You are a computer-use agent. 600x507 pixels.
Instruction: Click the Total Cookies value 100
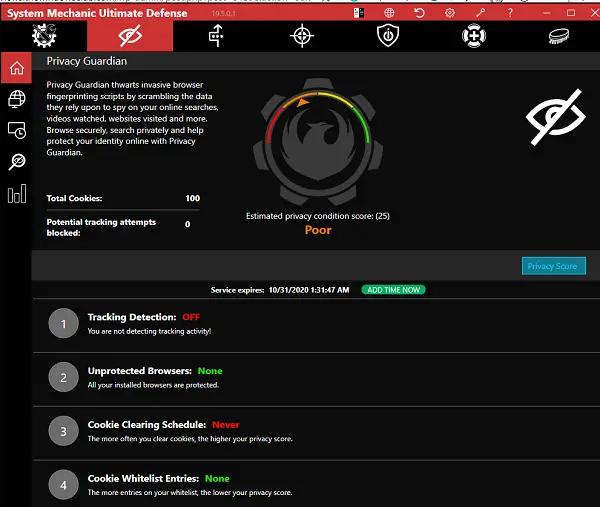point(192,198)
